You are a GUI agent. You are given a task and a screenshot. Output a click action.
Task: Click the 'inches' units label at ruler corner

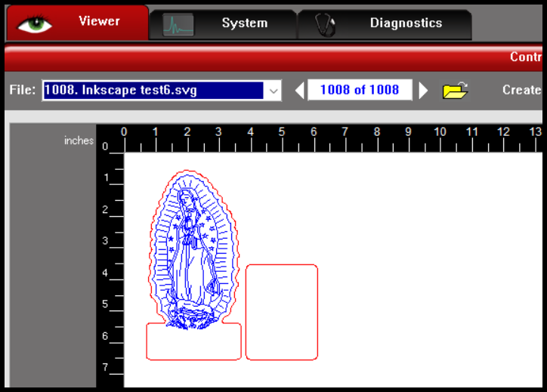pyautogui.click(x=79, y=140)
